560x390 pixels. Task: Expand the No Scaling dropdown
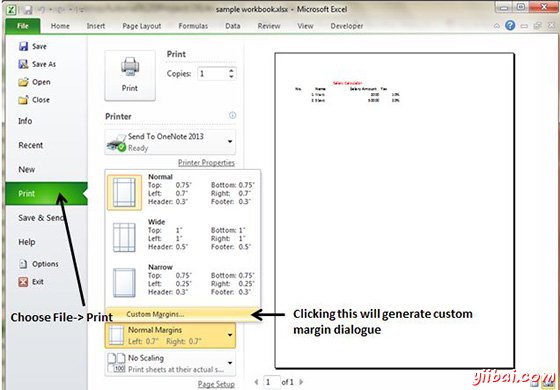[170, 363]
